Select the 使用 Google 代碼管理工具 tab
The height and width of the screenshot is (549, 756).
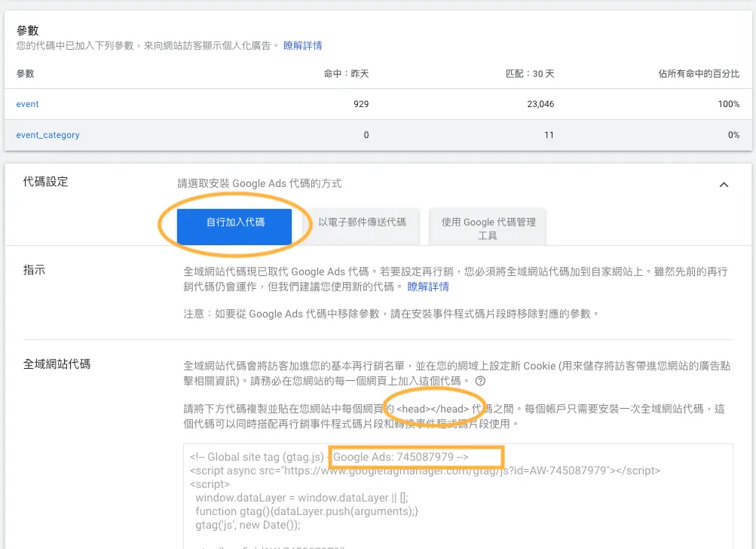[488, 228]
